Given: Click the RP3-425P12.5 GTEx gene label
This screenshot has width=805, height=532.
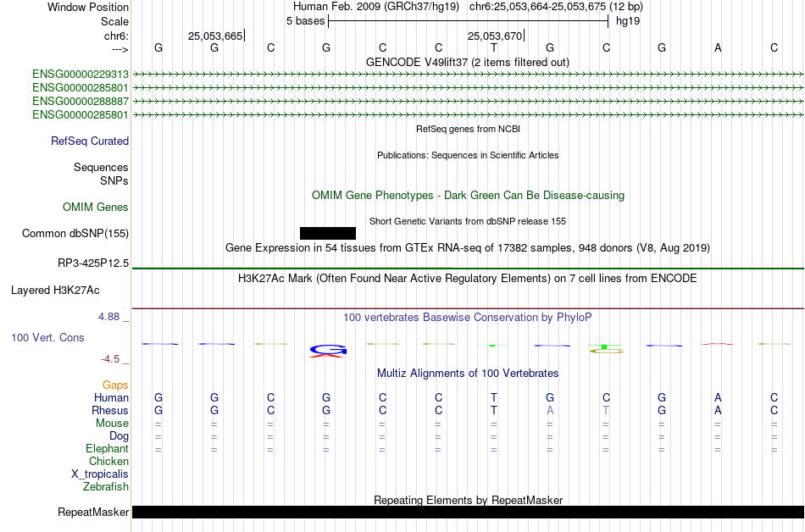Looking at the screenshot, I should (x=93, y=263).
